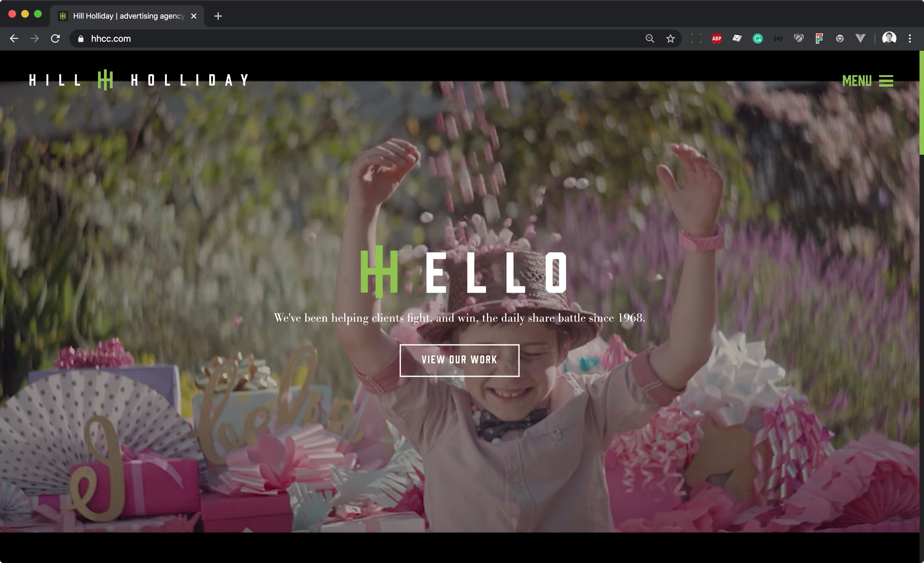Viewport: 924px width, 563px height.
Task: Click the gray swirl extension icon
Action: click(x=840, y=38)
